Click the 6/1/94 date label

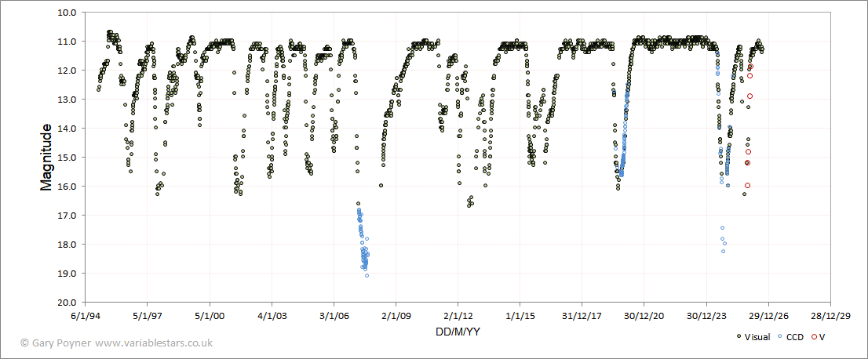coord(86,317)
